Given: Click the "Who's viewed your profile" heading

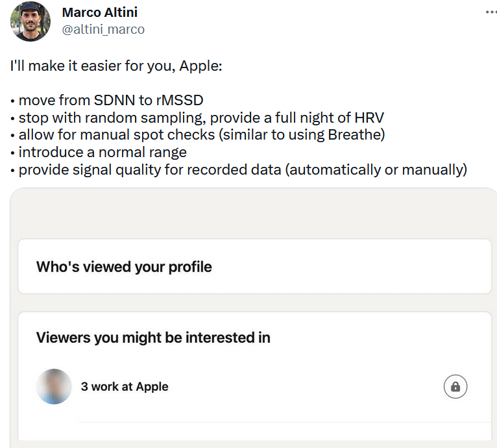Looking at the screenshot, I should coord(124,266).
